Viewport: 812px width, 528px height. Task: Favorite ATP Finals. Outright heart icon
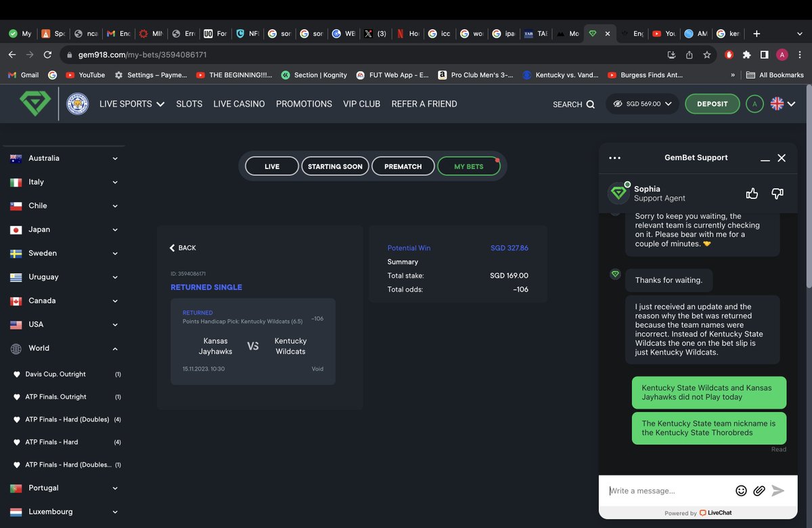[17, 397]
